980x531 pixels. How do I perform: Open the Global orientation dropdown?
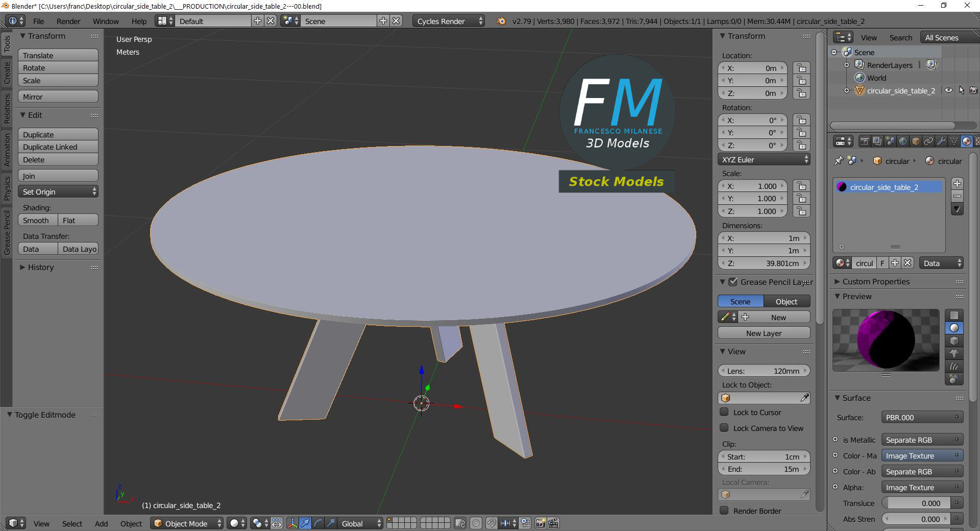point(360,523)
